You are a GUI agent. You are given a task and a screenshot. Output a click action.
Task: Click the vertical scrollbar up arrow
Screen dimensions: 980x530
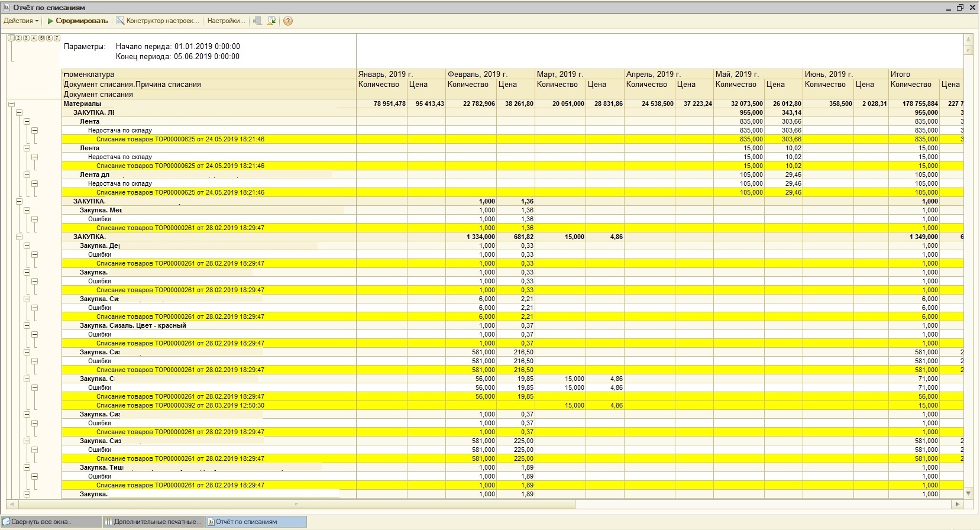pyautogui.click(x=968, y=39)
